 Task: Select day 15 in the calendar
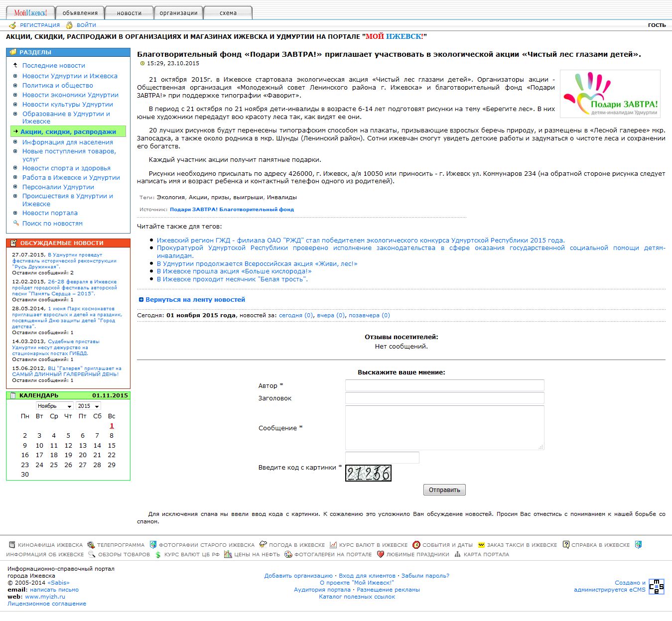pyautogui.click(x=112, y=446)
